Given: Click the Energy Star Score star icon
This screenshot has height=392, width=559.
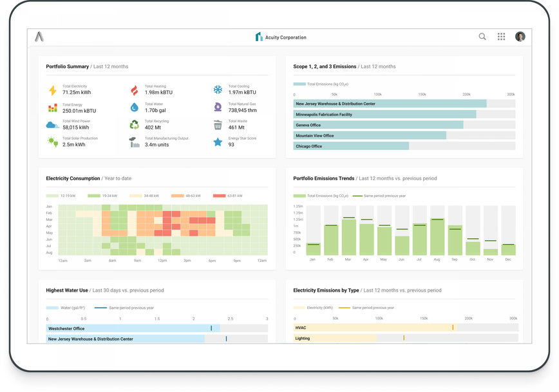Looking at the screenshot, I should click(x=218, y=142).
